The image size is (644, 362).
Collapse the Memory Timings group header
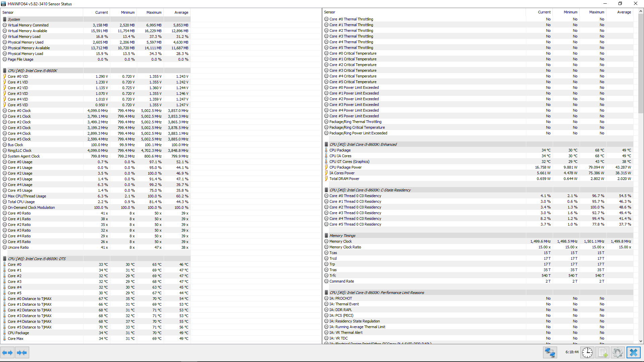pyautogui.click(x=342, y=236)
